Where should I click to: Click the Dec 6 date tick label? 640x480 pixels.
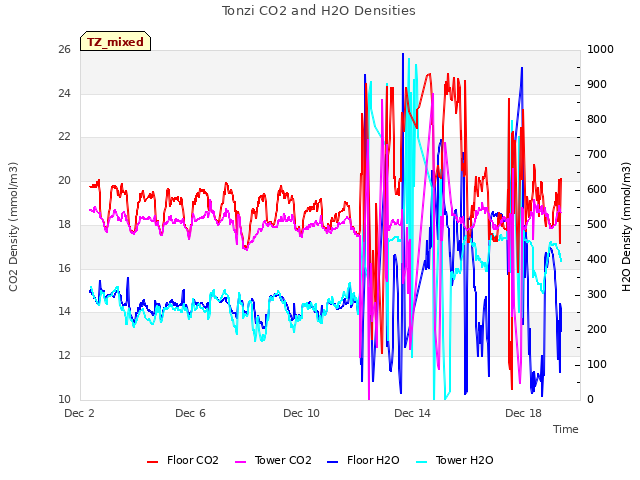[190, 413]
